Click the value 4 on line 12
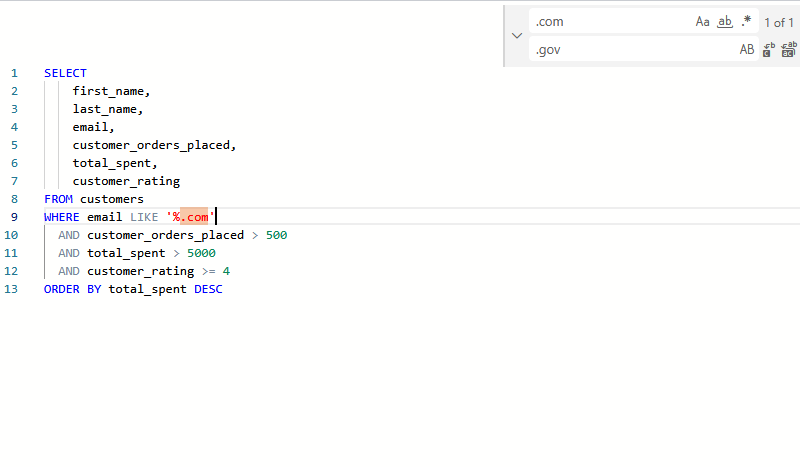This screenshot has width=800, height=467. click(x=227, y=271)
